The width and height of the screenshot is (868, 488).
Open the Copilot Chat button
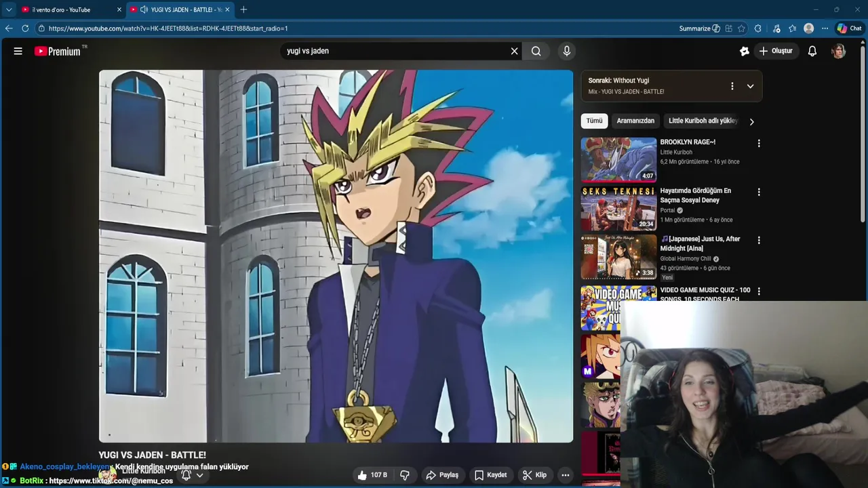(850, 28)
